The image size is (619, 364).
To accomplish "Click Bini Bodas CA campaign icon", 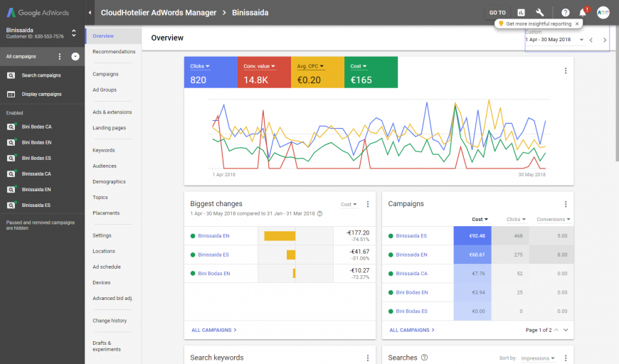I will click(x=11, y=127).
